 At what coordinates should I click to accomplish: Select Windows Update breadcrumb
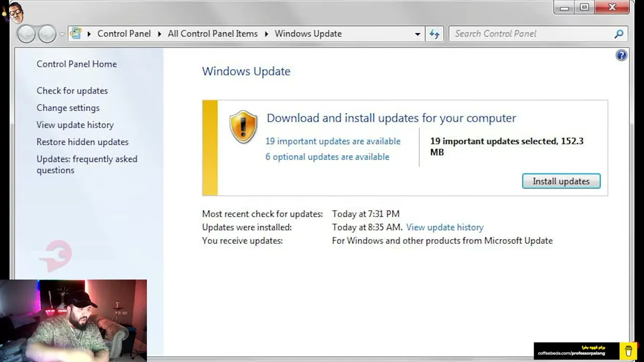308,34
